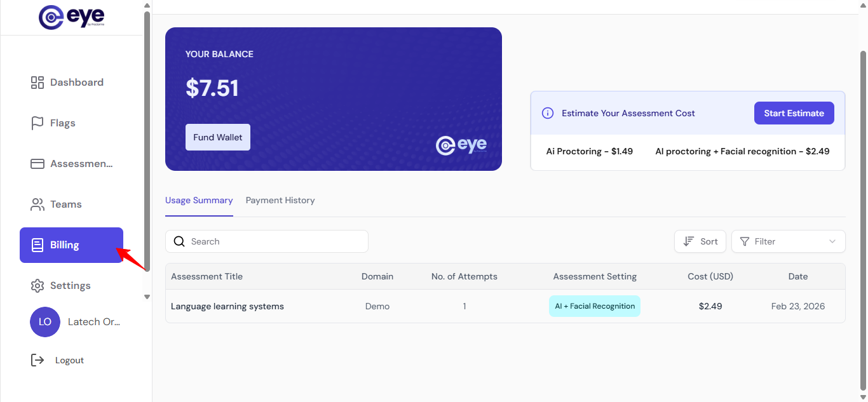Click the YOUR BALANCE label
868x402 pixels.
click(x=219, y=54)
